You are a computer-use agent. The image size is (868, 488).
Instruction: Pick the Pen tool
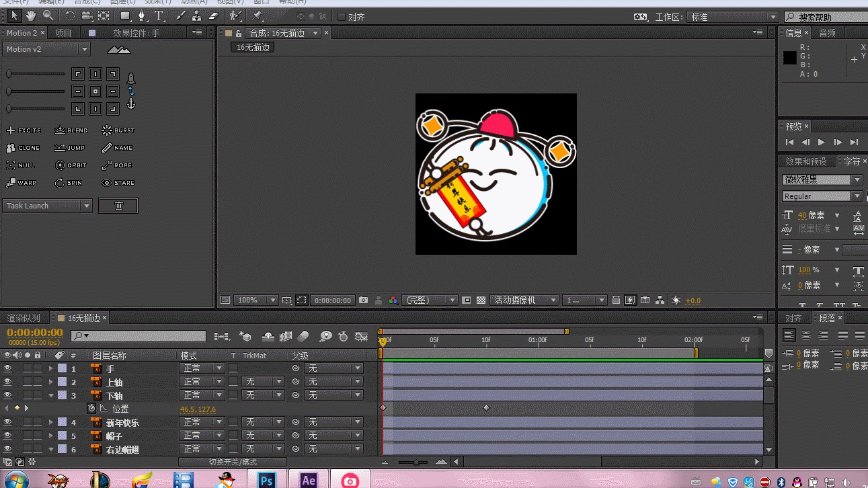pos(142,15)
